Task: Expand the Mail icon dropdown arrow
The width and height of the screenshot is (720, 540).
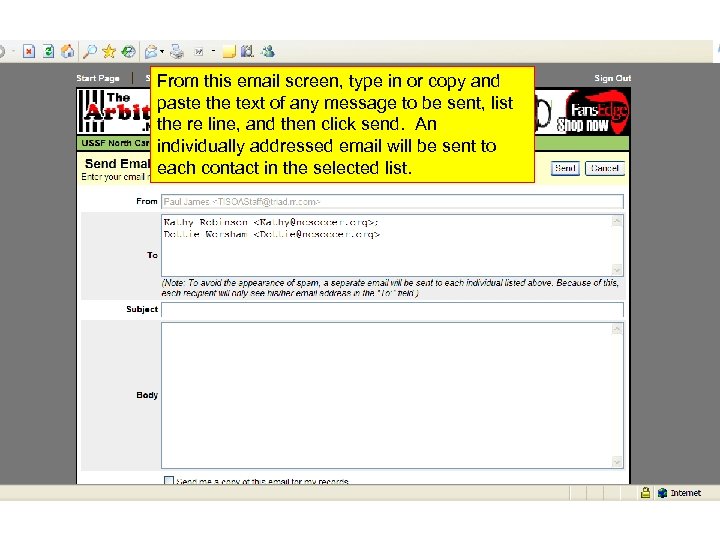Action: coord(162,52)
